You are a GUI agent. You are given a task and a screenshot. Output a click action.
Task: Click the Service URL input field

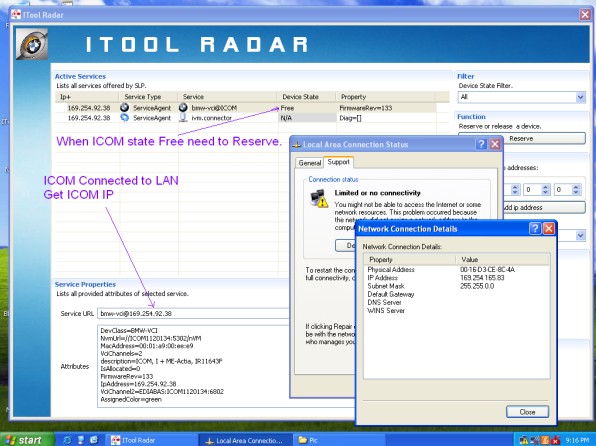193,313
